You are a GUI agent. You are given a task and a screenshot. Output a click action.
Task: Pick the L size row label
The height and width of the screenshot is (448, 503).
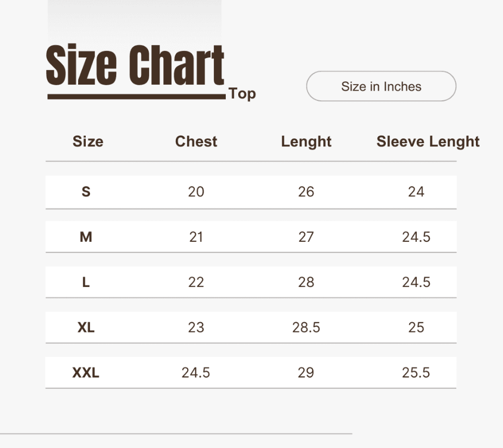click(x=86, y=282)
